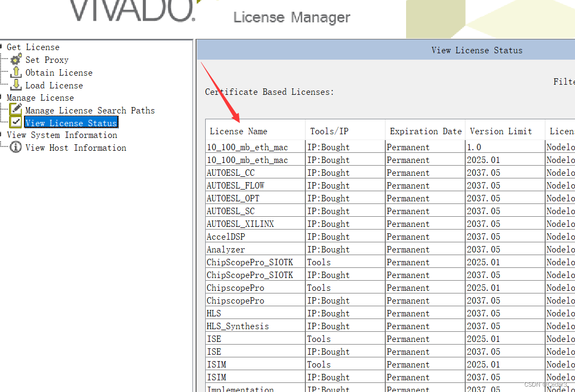The image size is (575, 392).
Task: Open View Host Information item
Action: coord(76,148)
